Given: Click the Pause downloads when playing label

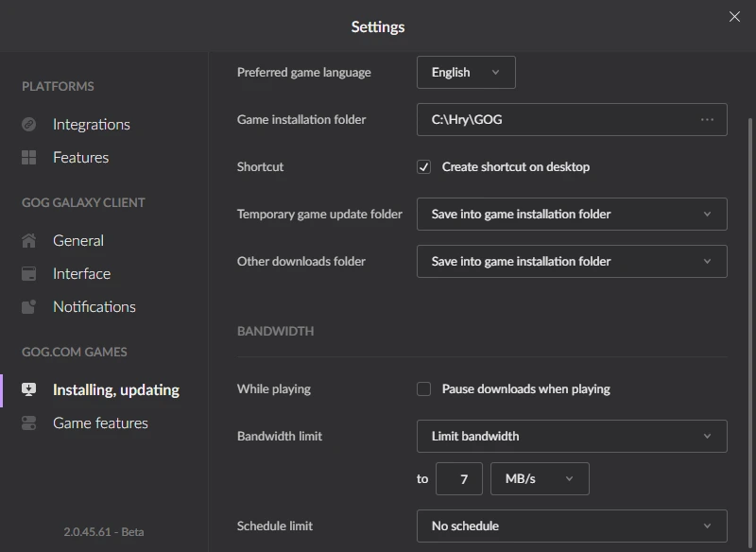Looking at the screenshot, I should tap(526, 389).
